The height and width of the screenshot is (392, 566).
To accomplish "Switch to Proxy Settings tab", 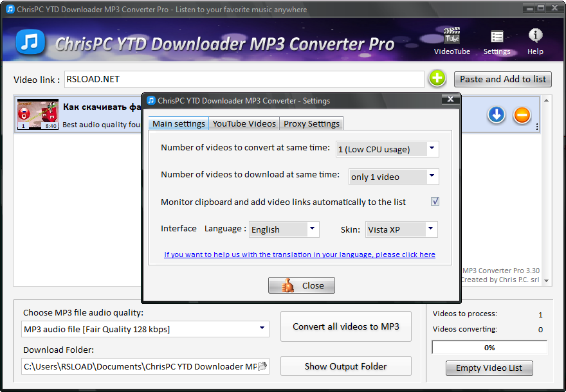I will pos(311,123).
